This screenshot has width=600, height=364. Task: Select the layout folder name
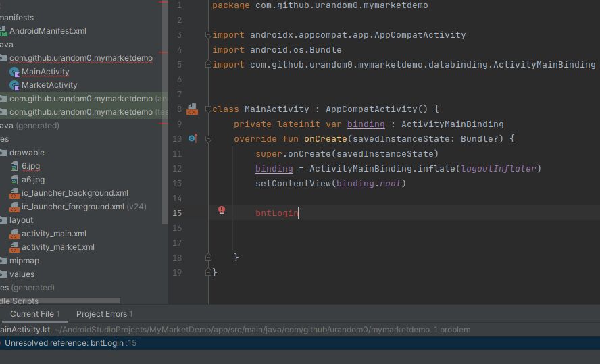coord(21,220)
